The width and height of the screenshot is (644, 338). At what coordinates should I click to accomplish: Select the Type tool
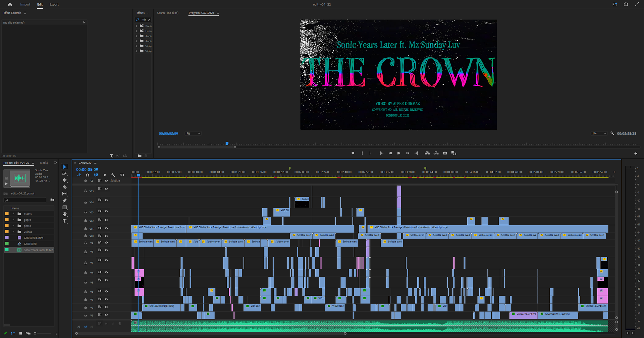65,221
